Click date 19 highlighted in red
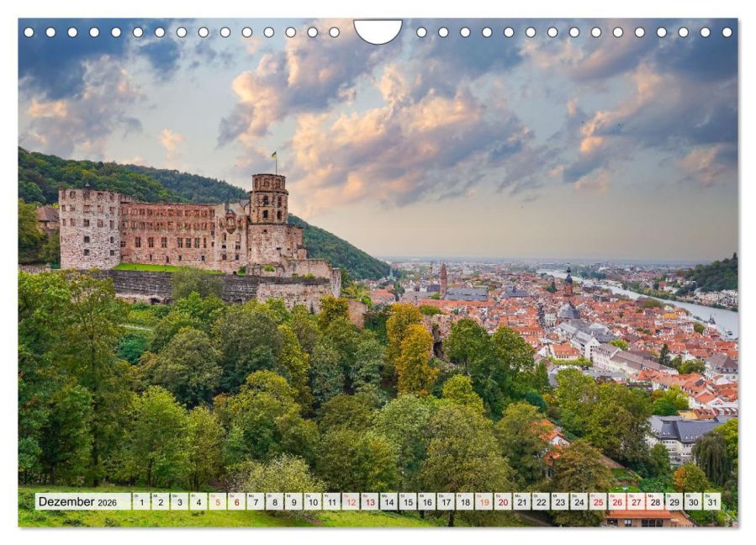 tap(484, 502)
